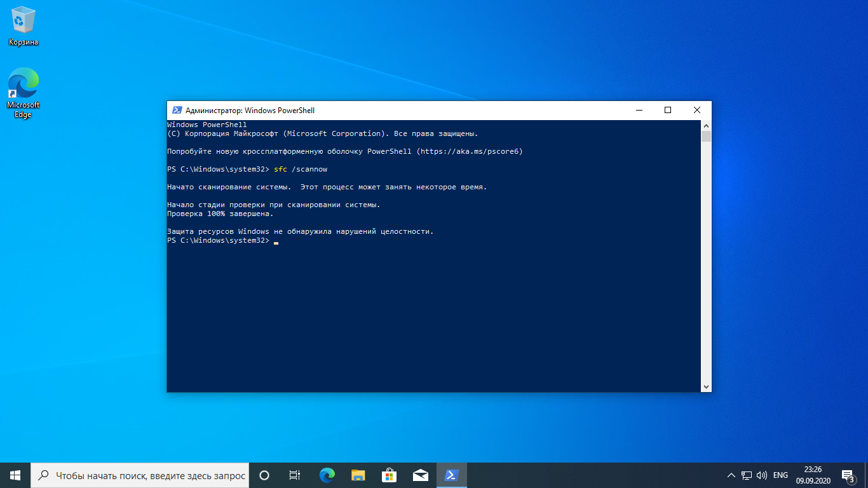Open the Recycle Bin (Корзина) desktop icon
The height and width of the screenshot is (488, 868).
[24, 27]
